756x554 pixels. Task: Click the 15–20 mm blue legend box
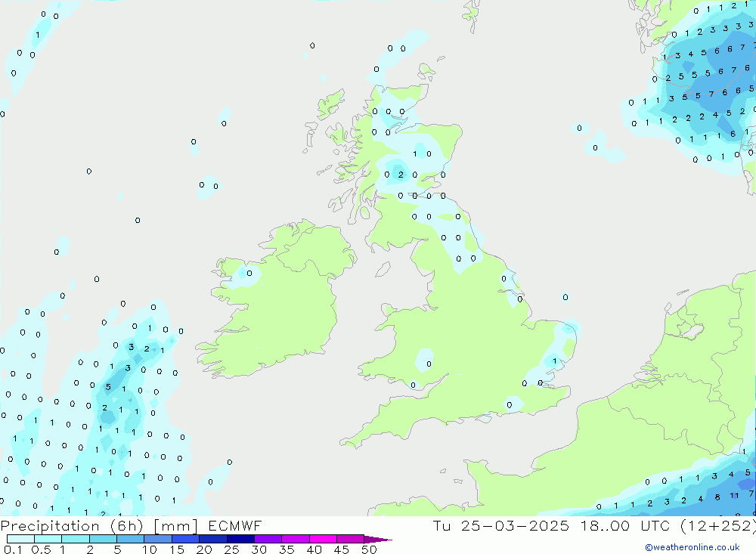186,539
